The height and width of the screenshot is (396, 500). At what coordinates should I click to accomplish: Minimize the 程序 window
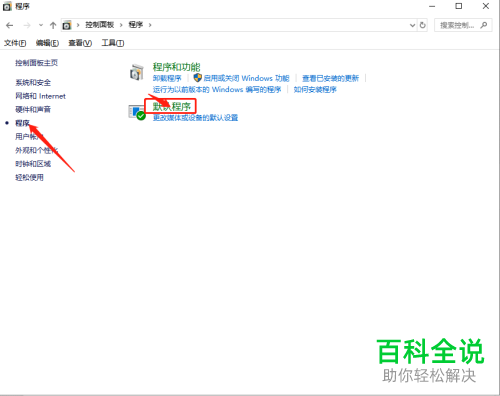pyautogui.click(x=432, y=6)
